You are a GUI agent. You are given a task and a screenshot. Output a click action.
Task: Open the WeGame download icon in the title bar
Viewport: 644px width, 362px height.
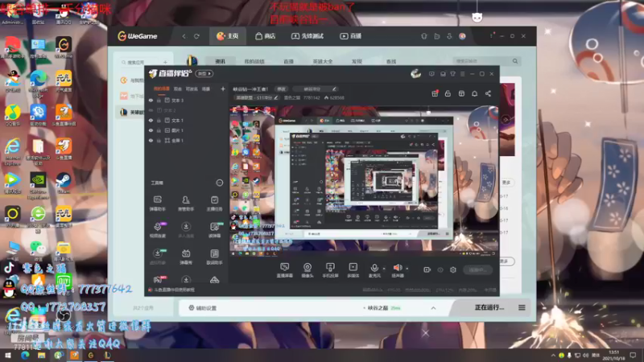pos(449,36)
